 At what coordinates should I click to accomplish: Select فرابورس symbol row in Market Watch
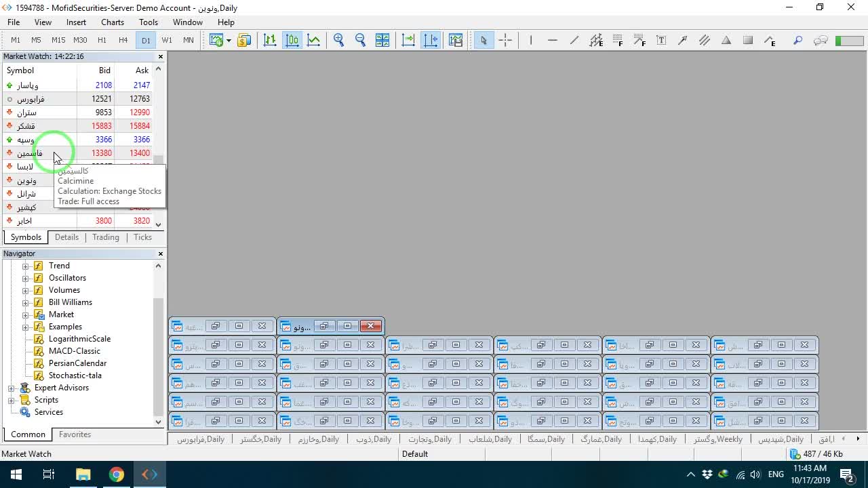click(77, 99)
